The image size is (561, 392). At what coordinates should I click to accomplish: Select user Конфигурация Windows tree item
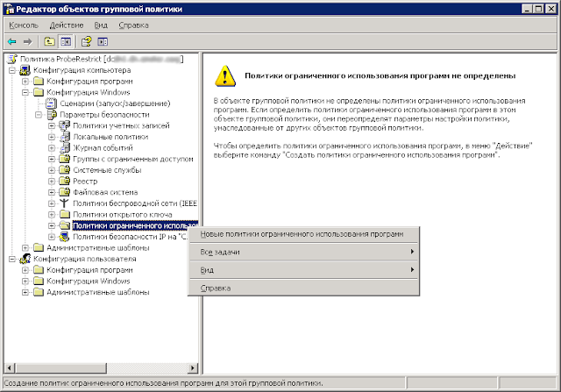89,281
